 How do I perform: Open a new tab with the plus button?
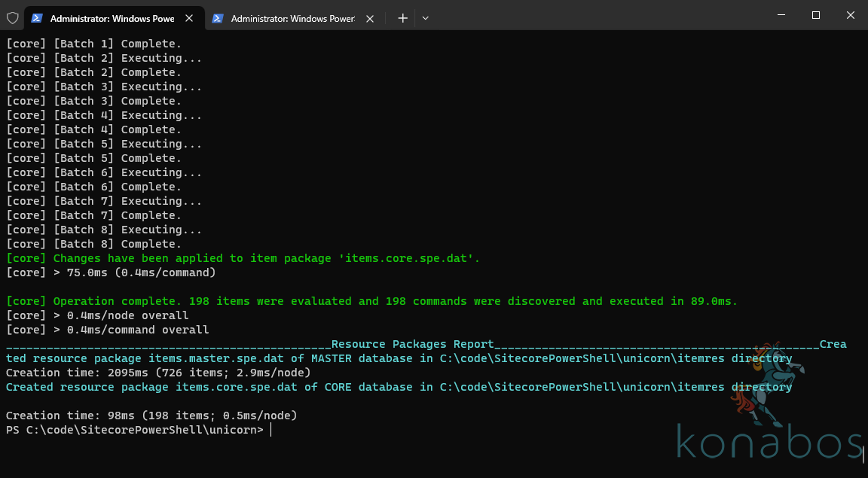pos(402,17)
